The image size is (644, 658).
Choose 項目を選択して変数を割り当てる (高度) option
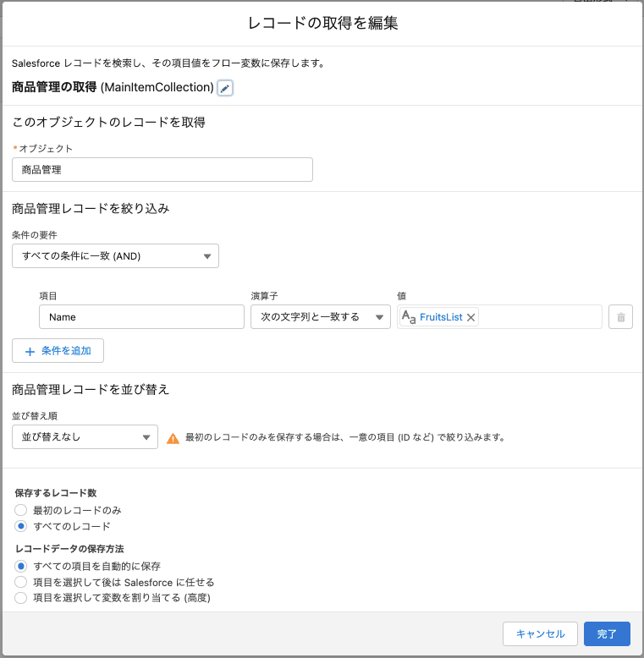20,598
